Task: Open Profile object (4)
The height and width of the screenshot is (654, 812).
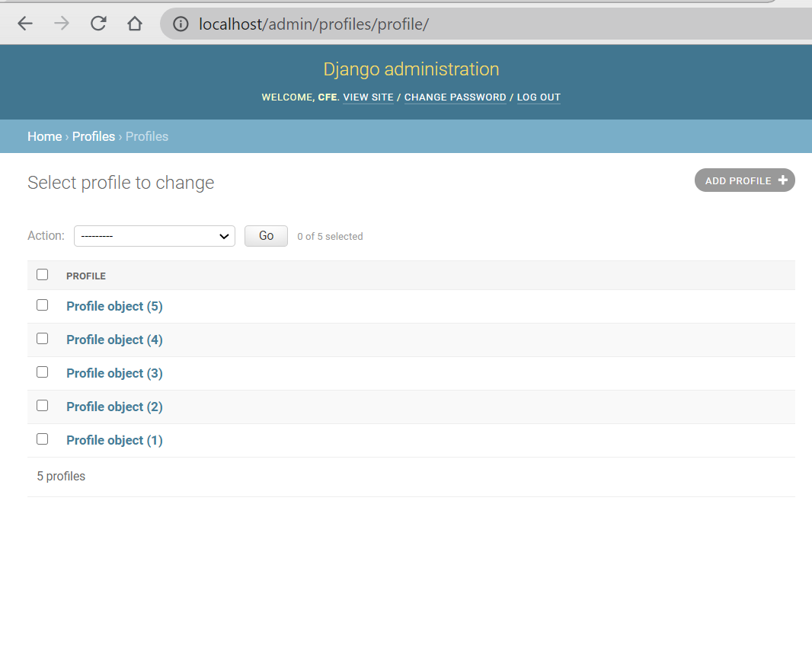Action: point(114,340)
